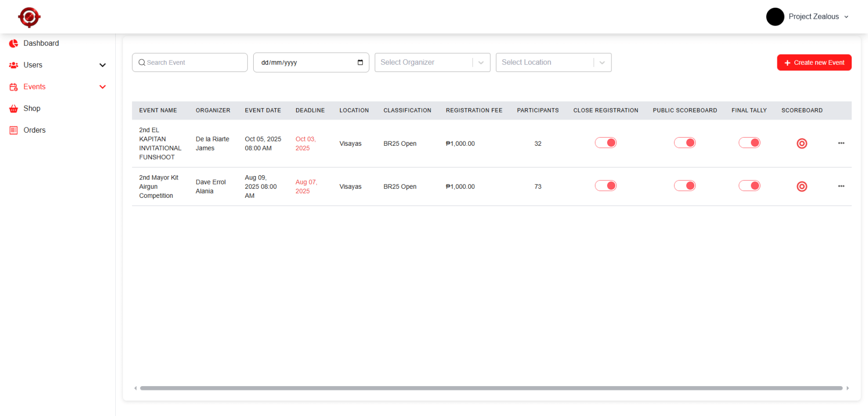This screenshot has height=416, width=868.
Task: Expand the Users submenu chevron
Action: (102, 65)
